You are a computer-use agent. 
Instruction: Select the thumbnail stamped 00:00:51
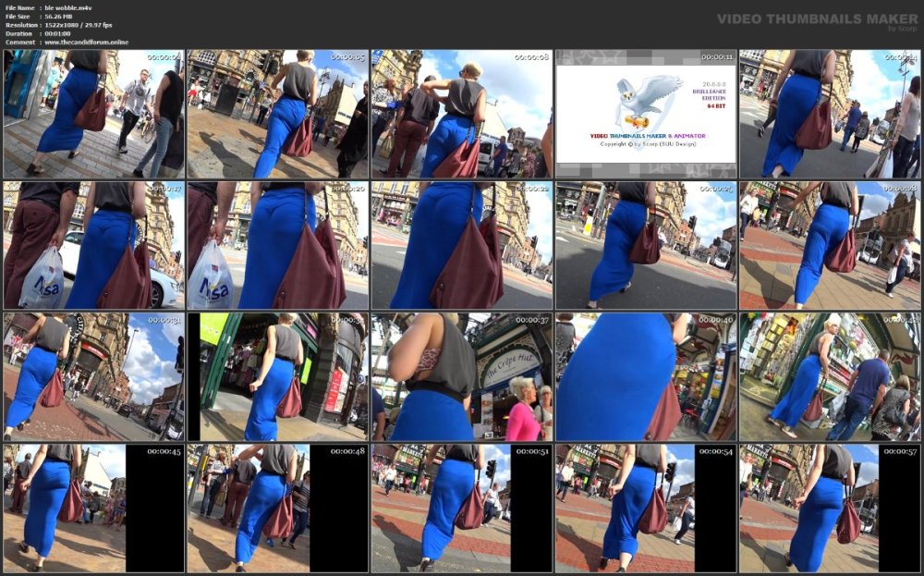462,509
